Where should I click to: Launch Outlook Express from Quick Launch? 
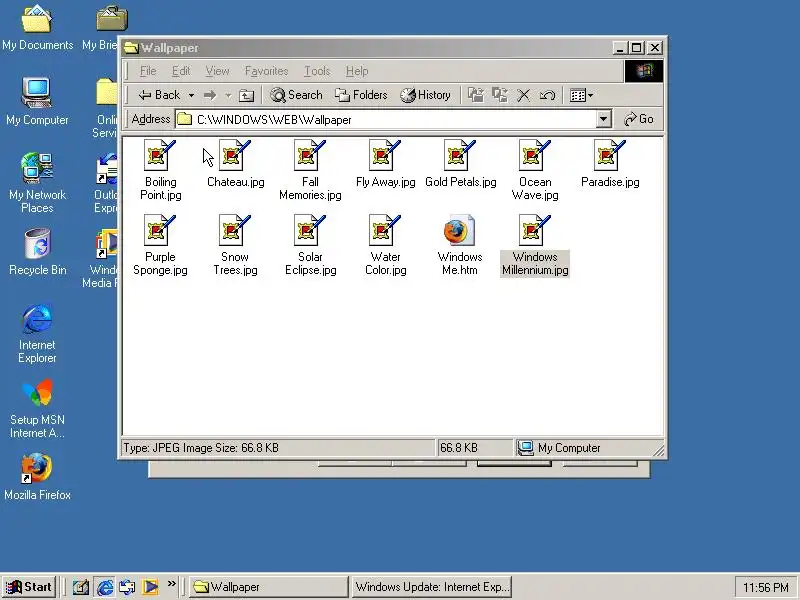click(128, 587)
